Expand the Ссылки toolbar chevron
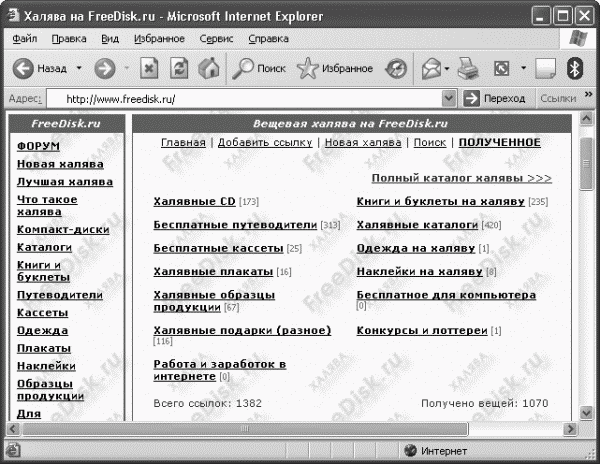Screen dimensions: 600x464 589,94
